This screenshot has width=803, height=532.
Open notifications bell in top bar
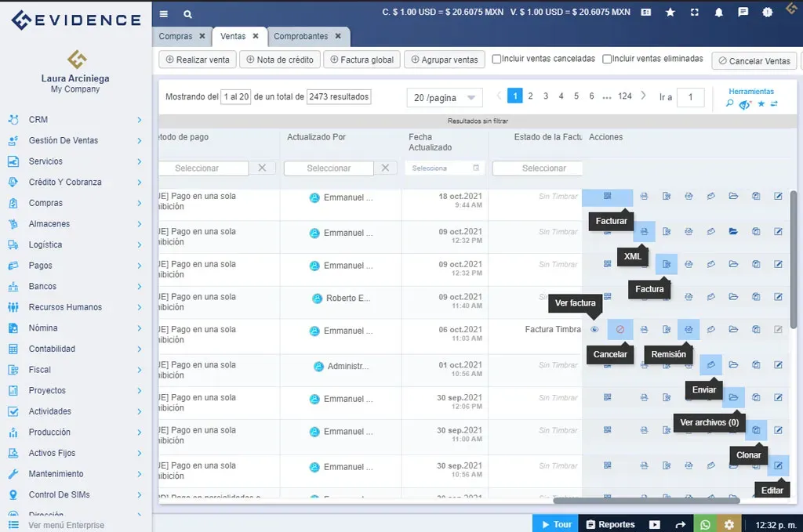pyautogui.click(x=718, y=13)
